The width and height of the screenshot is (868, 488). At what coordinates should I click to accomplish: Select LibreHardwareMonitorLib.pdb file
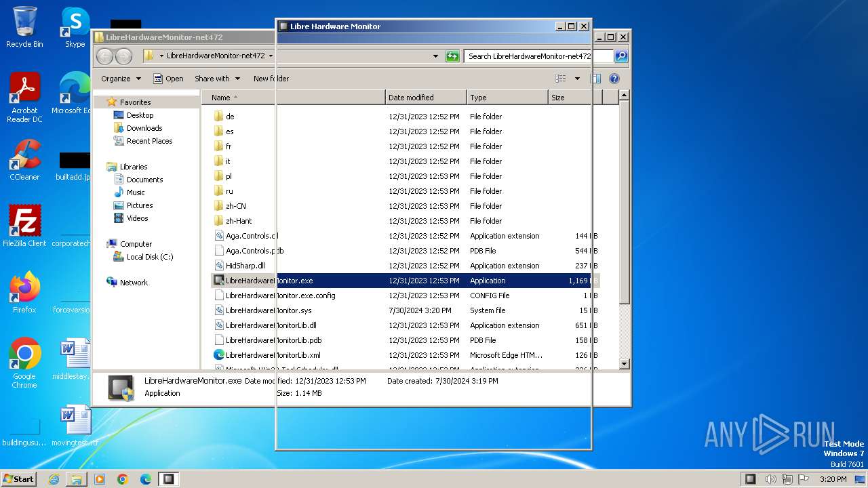[x=267, y=340]
